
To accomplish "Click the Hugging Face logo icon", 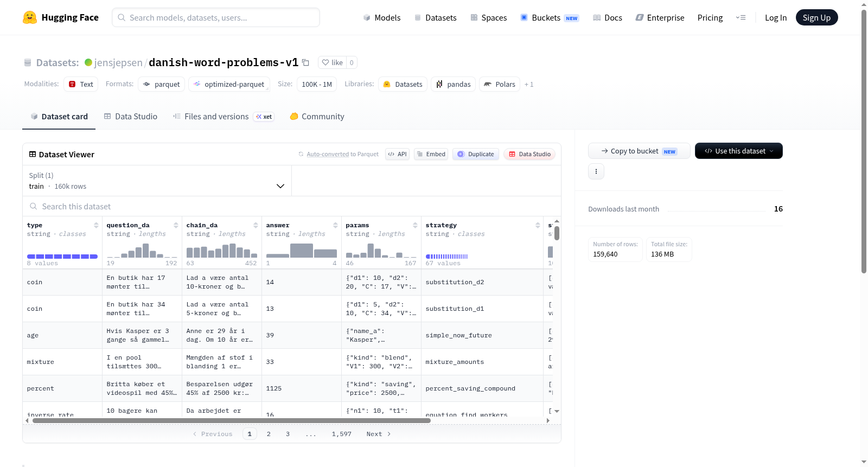I will coord(30,17).
